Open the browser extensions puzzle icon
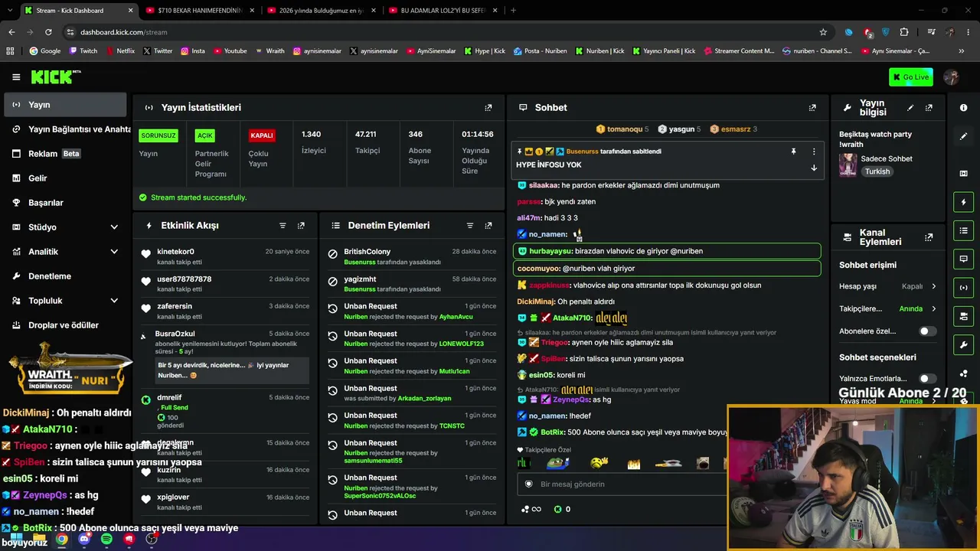This screenshot has height=551, width=980. click(904, 32)
